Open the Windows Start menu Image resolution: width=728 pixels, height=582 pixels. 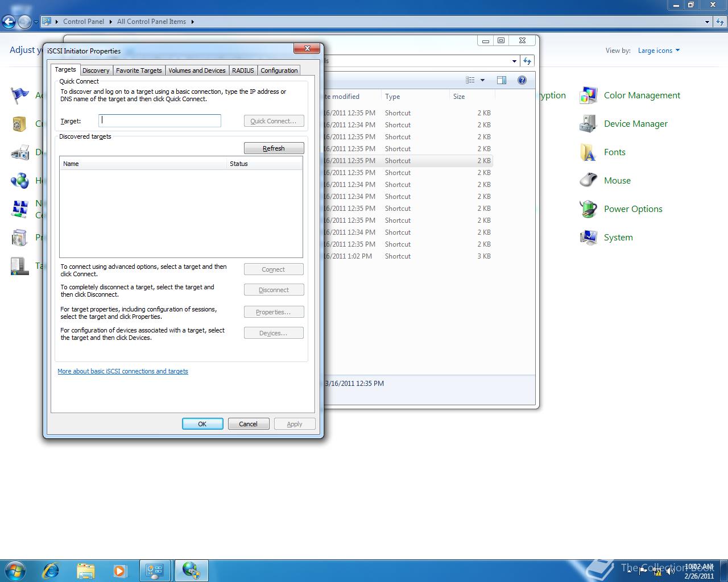coord(15,570)
